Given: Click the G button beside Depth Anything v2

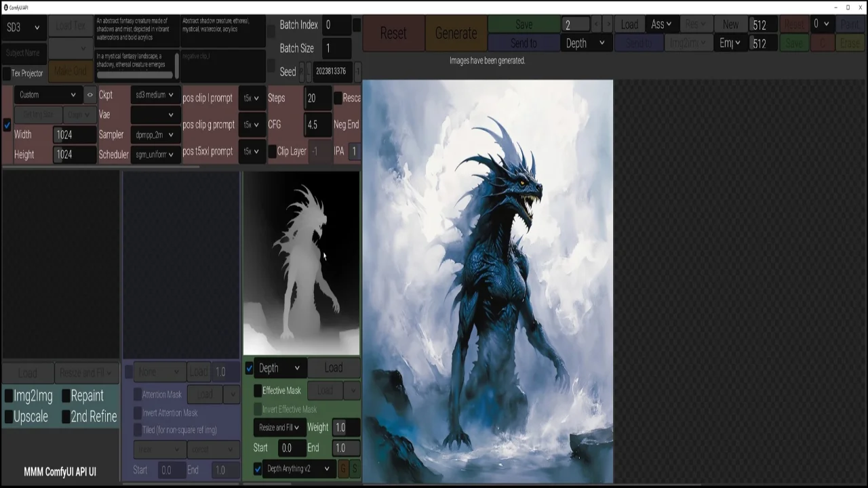Looking at the screenshot, I should 343,469.
